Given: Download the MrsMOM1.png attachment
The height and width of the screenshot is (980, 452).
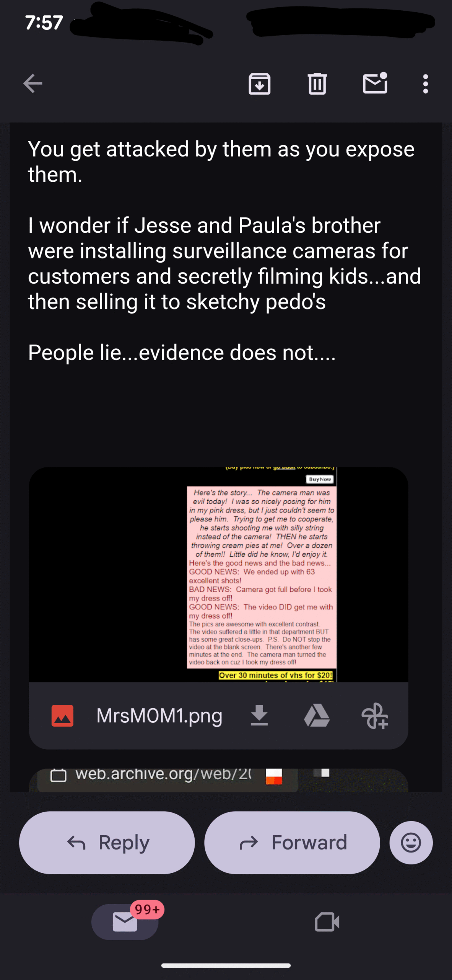Looking at the screenshot, I should 259,715.
